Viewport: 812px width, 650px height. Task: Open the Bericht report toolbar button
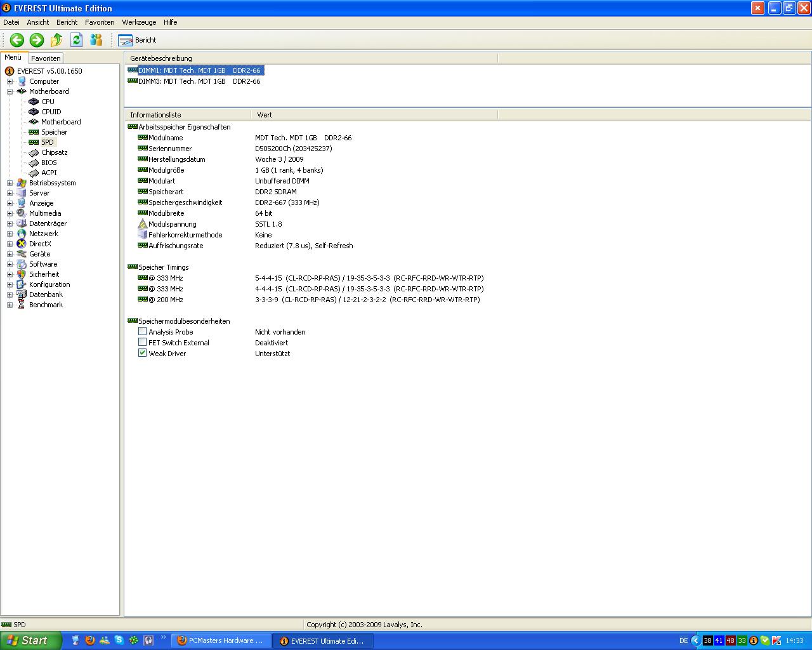(137, 40)
